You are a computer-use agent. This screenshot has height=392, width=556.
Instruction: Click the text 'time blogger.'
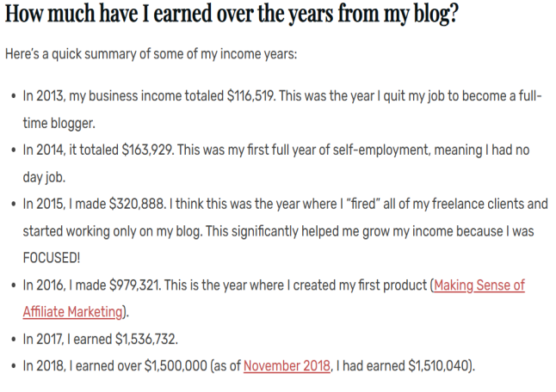(59, 123)
